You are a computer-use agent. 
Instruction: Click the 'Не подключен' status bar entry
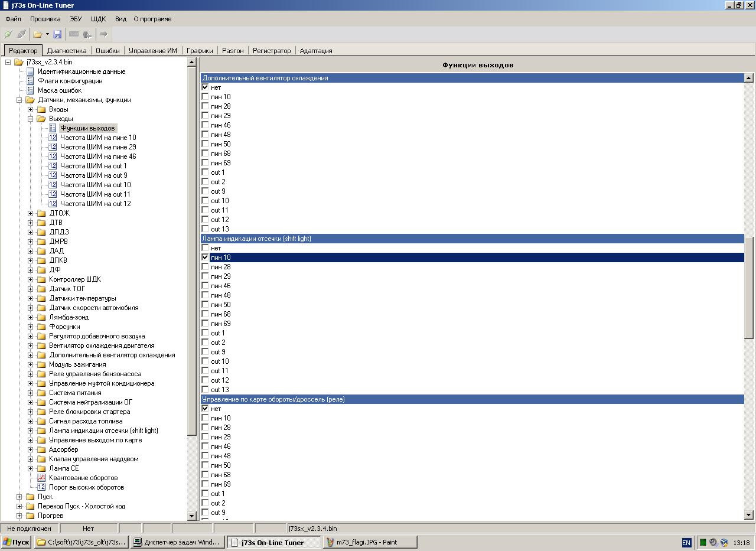pyautogui.click(x=30, y=529)
